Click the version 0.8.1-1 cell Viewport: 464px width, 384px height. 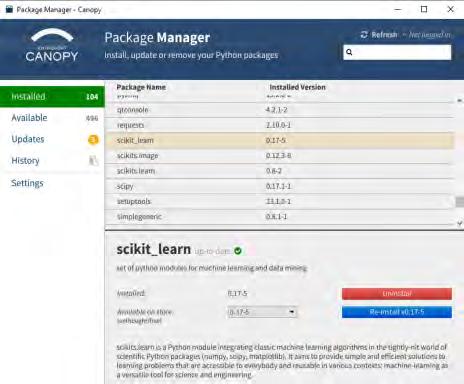(276, 217)
